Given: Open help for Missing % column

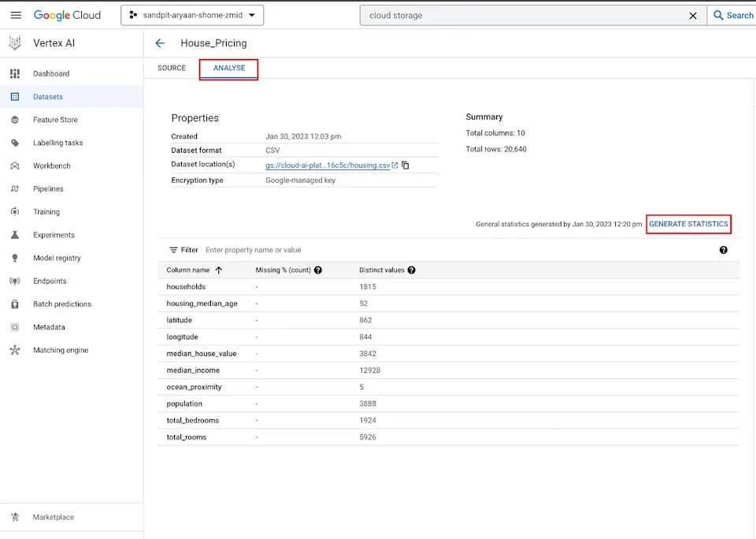Looking at the screenshot, I should (318, 270).
